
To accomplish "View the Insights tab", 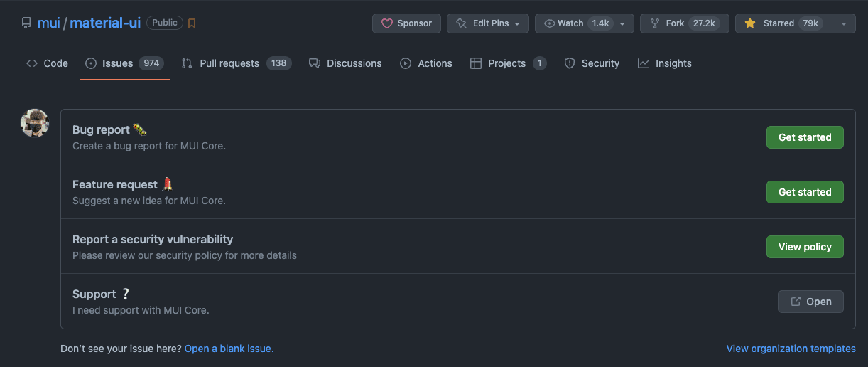I will click(665, 63).
